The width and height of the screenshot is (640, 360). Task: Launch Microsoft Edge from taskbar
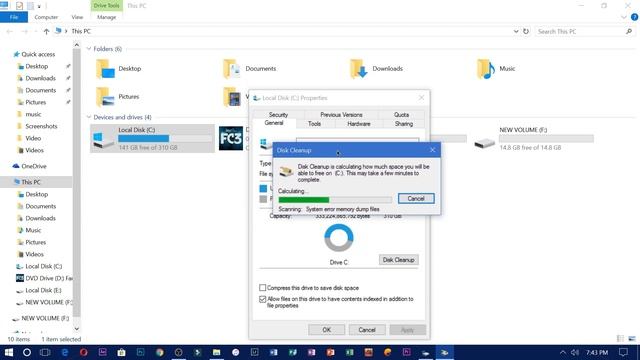pyautogui.click(x=64, y=352)
